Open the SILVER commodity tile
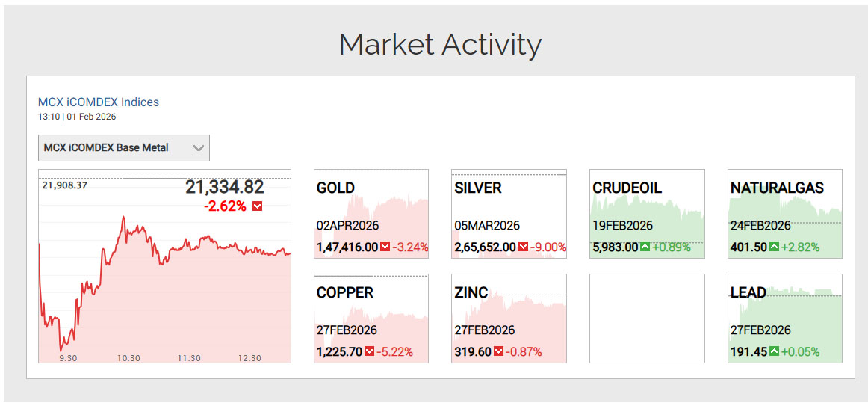The image size is (868, 403). (x=509, y=213)
